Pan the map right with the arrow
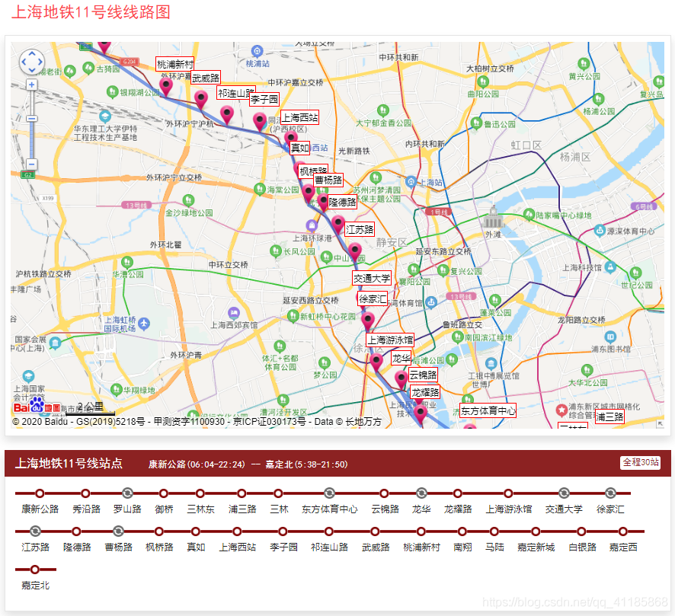 pos(40,62)
